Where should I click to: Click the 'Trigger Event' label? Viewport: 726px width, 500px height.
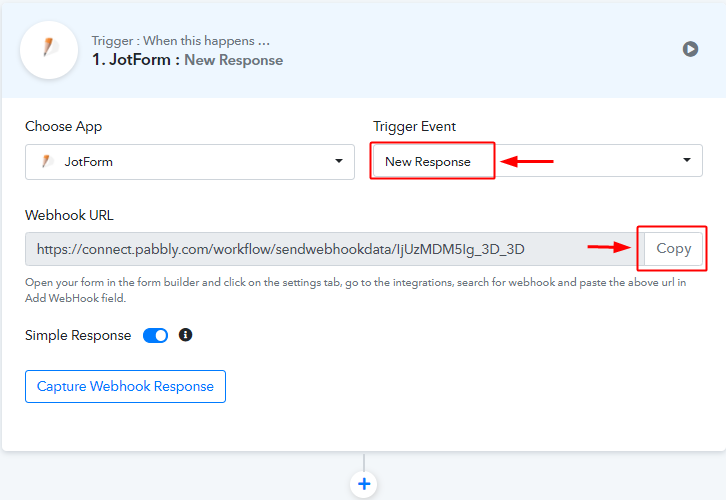(414, 126)
